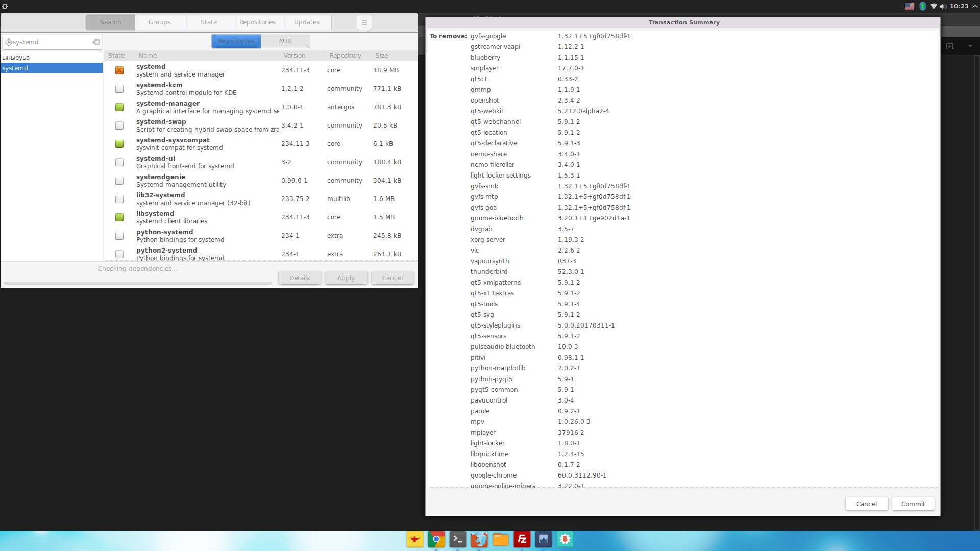Click the dependency check progress bar
The image size is (980, 551).
tap(138, 283)
